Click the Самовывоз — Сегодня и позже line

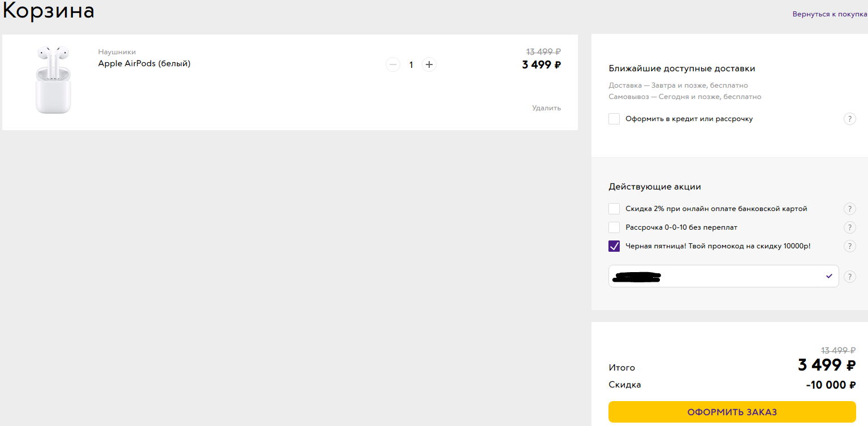[x=685, y=97]
